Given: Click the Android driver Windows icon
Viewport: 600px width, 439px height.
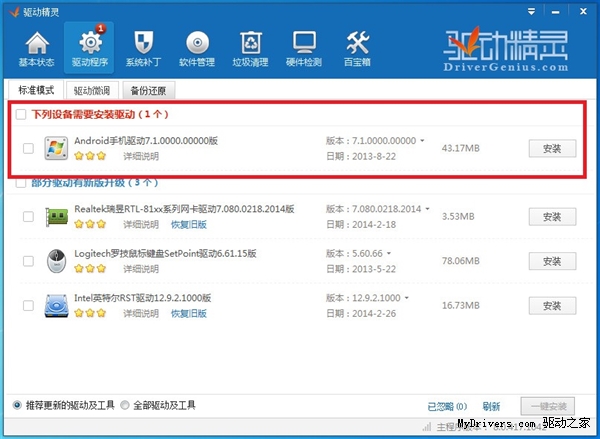Looking at the screenshot, I should click(56, 148).
